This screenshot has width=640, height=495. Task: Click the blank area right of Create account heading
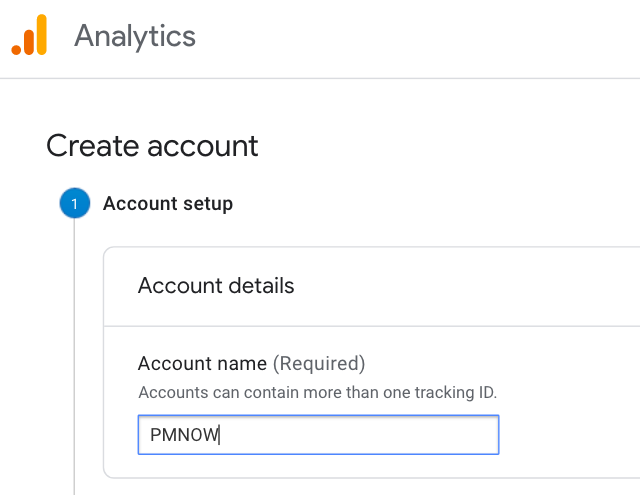(449, 146)
